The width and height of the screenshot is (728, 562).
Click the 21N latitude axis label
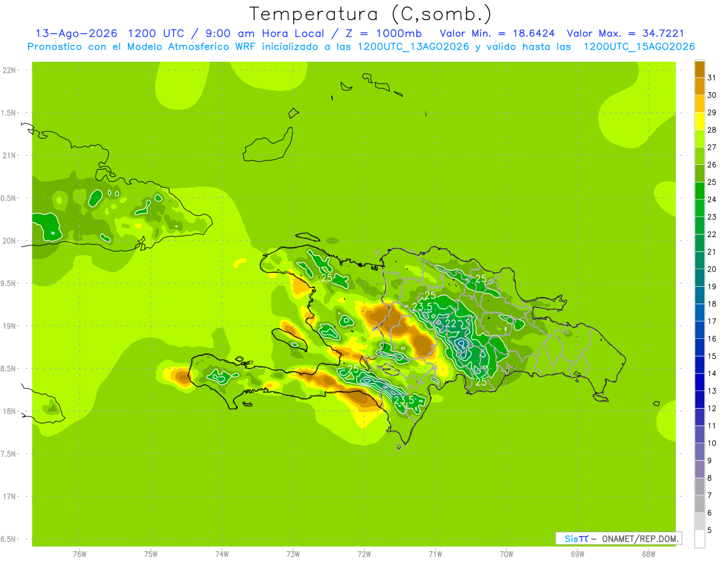pyautogui.click(x=10, y=155)
